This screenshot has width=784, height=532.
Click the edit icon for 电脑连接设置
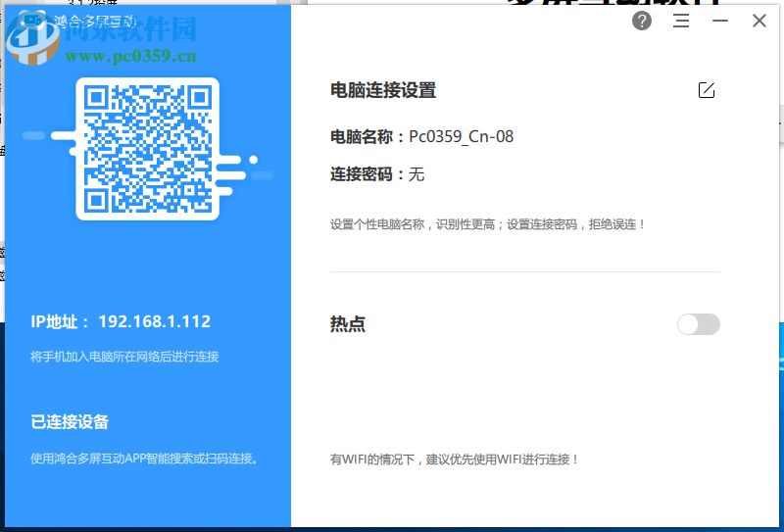click(707, 90)
